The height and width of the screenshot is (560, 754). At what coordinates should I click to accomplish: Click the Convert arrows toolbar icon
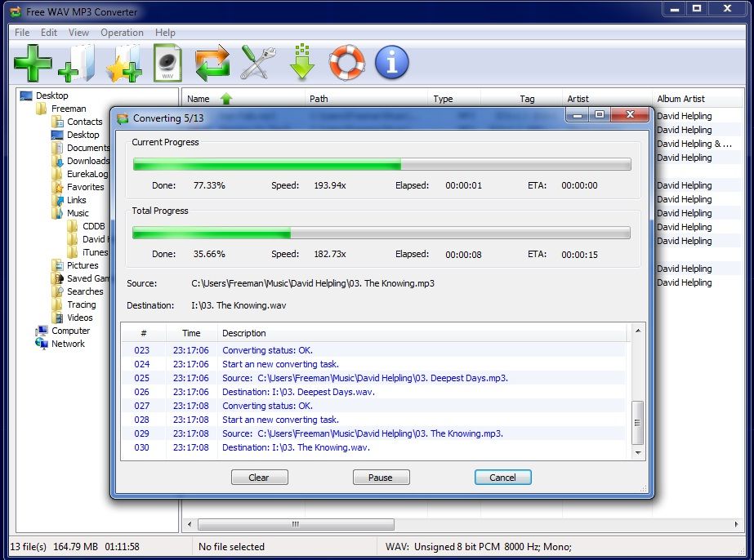212,63
